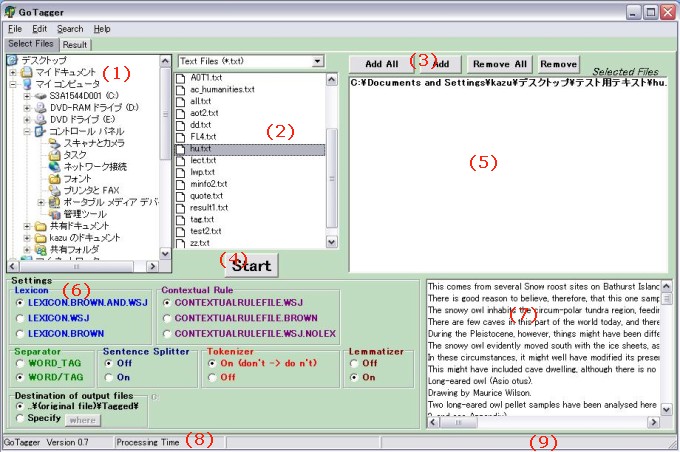This screenshot has width=680, height=452.
Task: Turn Sentence Splitter On
Action: click(x=109, y=377)
